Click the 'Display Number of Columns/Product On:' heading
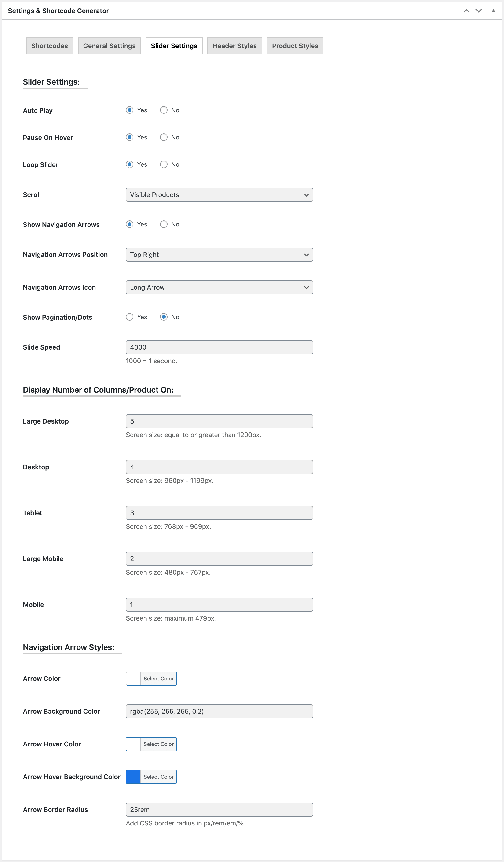This screenshot has height=862, width=504. [98, 390]
